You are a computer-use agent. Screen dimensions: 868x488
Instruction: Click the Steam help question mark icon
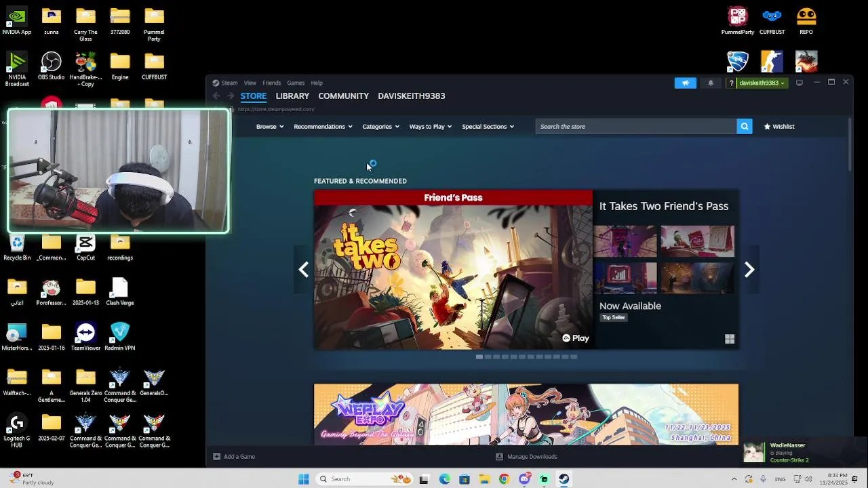point(731,83)
